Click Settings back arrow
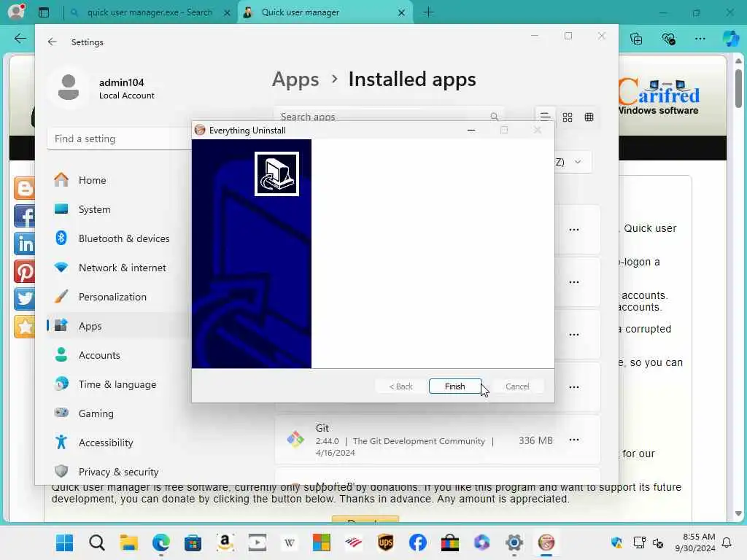Screen dimensions: 747x560 (53, 42)
